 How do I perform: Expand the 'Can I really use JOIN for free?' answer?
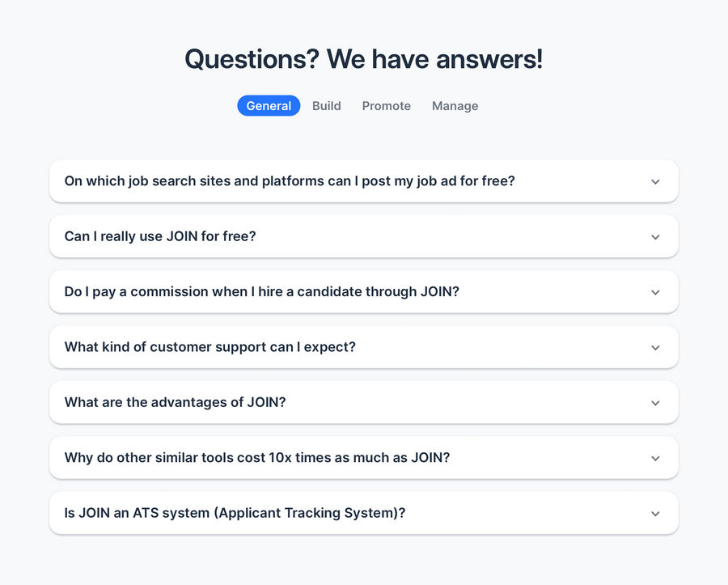(655, 236)
